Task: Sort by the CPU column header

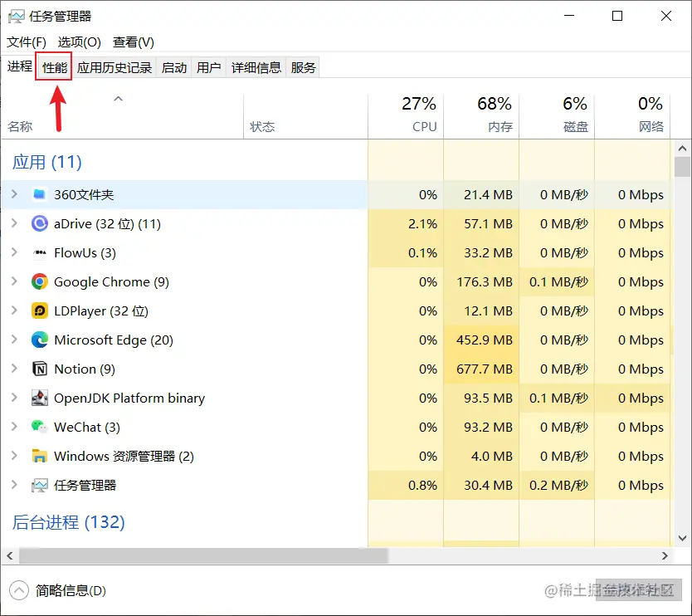Action: pos(406,116)
